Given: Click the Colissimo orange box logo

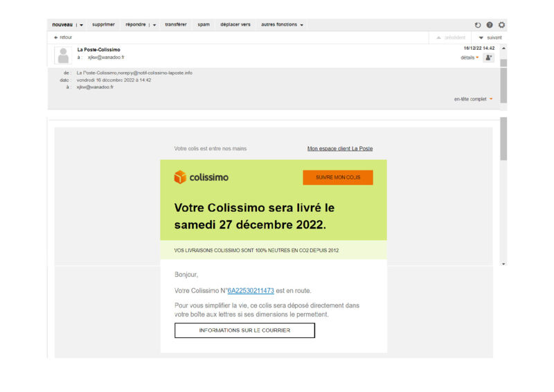Looking at the screenshot, I should (180, 177).
